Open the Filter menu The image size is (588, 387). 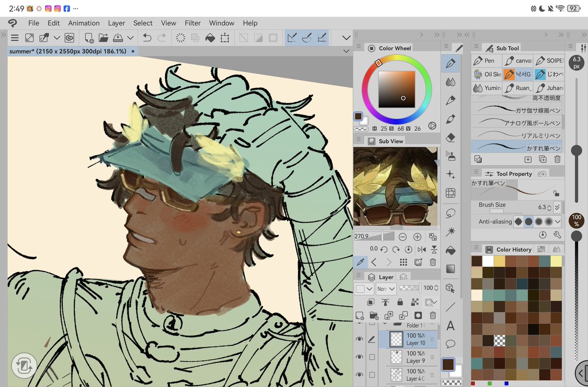pos(193,23)
